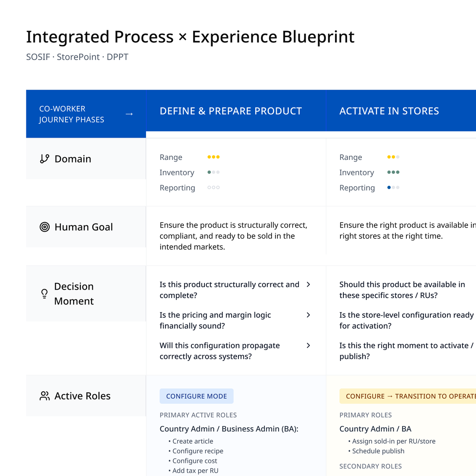This screenshot has width=476, height=476.
Task: Click the 'Integrated Process × Experience Blueprint' title
Action: [190, 37]
